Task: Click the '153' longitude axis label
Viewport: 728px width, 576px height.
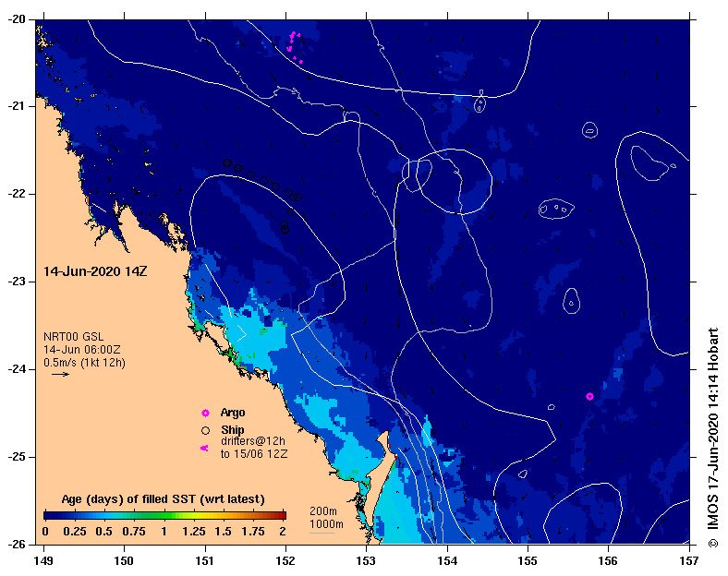Action: click(x=366, y=561)
